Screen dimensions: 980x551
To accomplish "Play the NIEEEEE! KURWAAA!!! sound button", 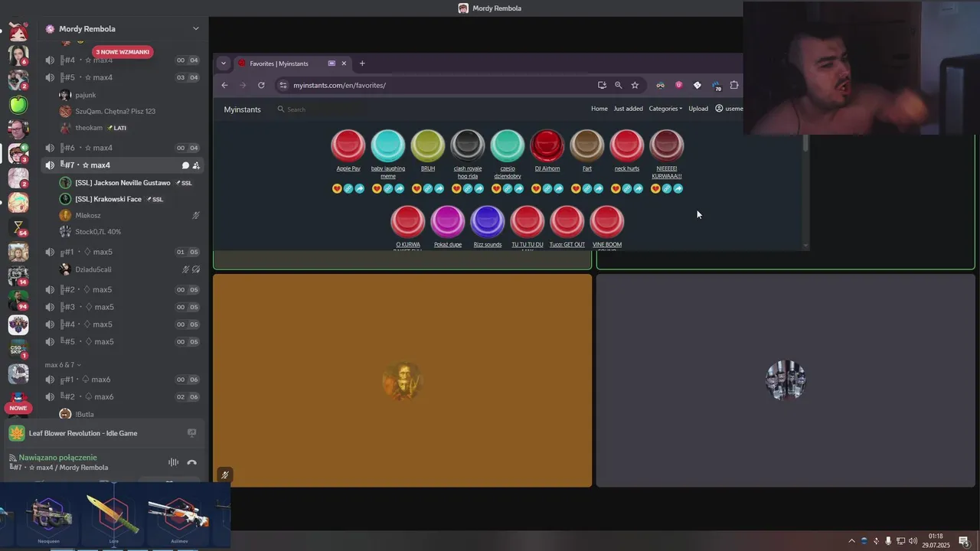I will point(667,145).
